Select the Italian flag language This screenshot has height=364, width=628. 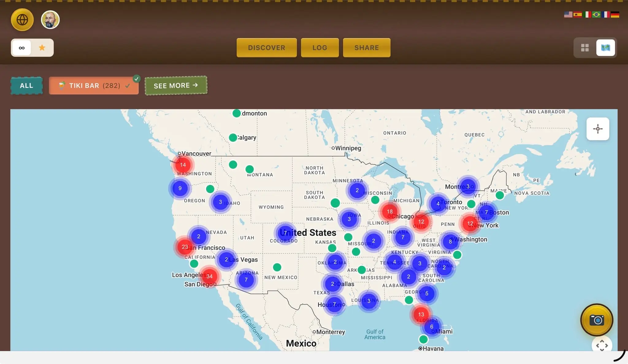pyautogui.click(x=587, y=14)
